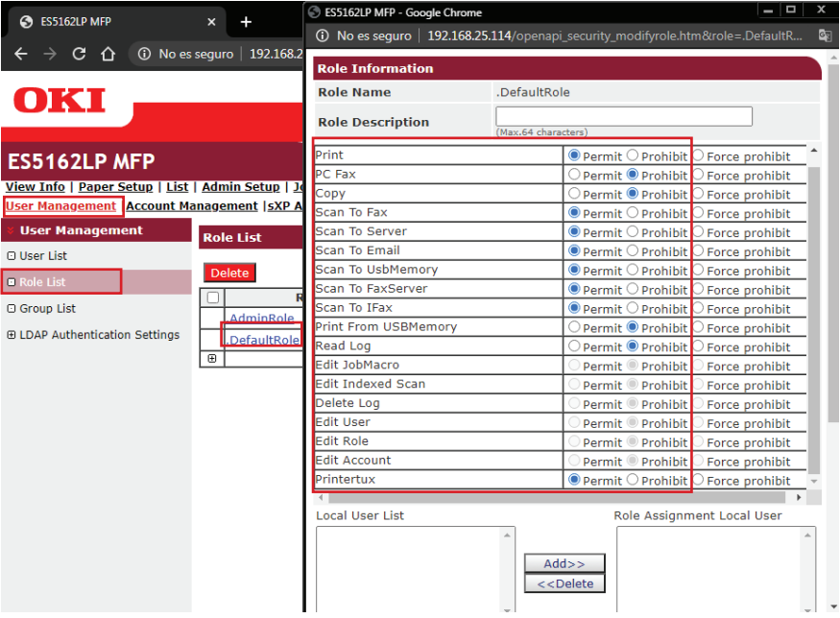Click the red Delete button
Screen dimensions: 840x618
coord(229,273)
